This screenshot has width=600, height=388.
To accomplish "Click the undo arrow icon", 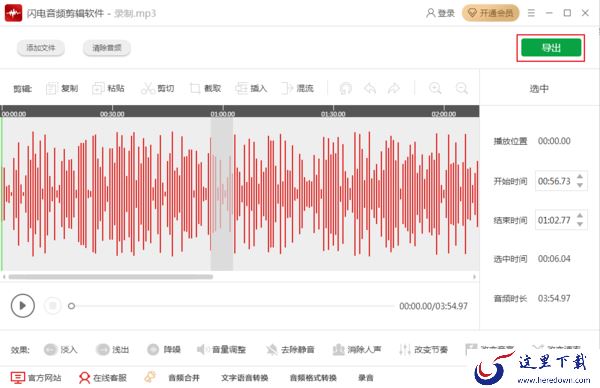I will point(370,88).
